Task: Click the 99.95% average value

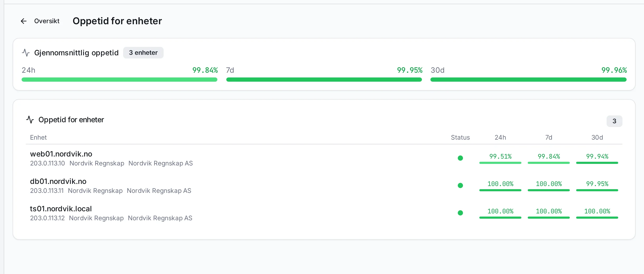Action: pos(410,70)
